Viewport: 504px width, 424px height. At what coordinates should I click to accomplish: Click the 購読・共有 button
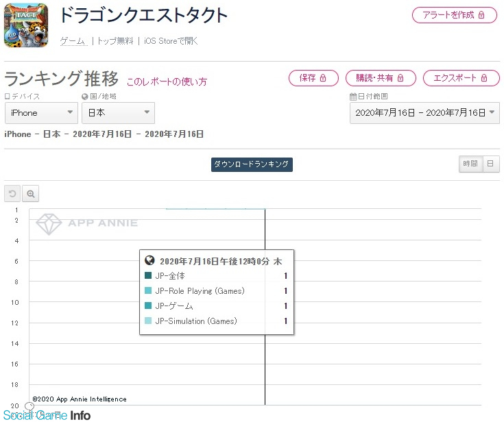click(381, 78)
